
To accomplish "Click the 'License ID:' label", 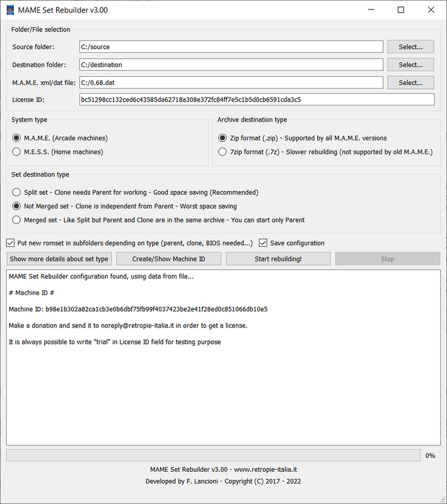I will click(x=28, y=100).
